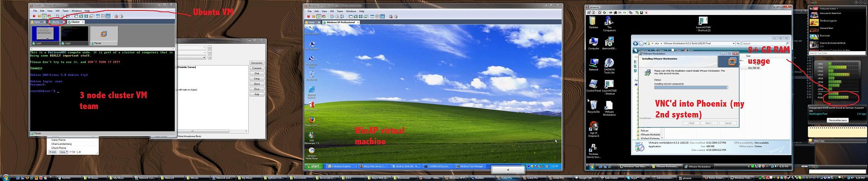Open Hercules in New York video in gadget
Screen dimensions: 868x181
click(830, 14)
